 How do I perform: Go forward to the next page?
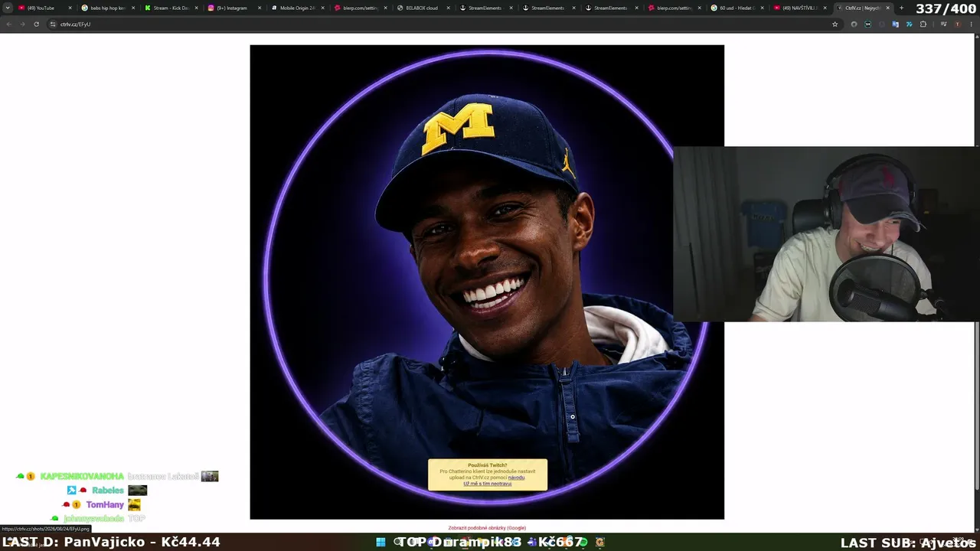point(22,24)
